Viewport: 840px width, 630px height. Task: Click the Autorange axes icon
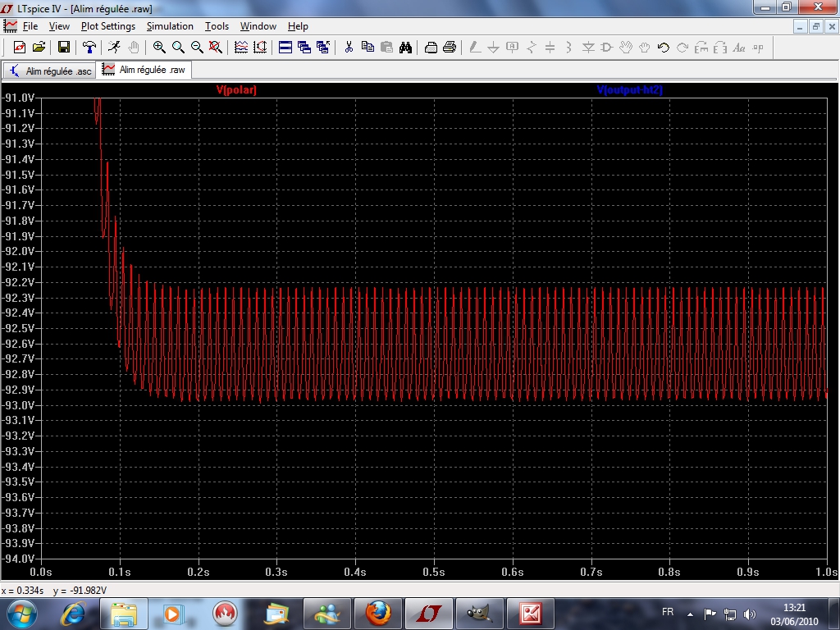pos(260,47)
